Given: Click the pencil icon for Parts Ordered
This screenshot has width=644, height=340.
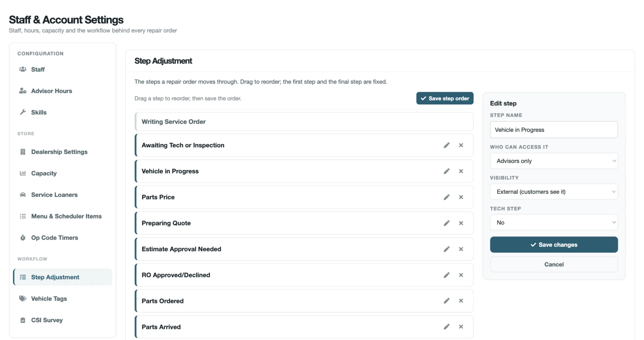Looking at the screenshot, I should 447,301.
